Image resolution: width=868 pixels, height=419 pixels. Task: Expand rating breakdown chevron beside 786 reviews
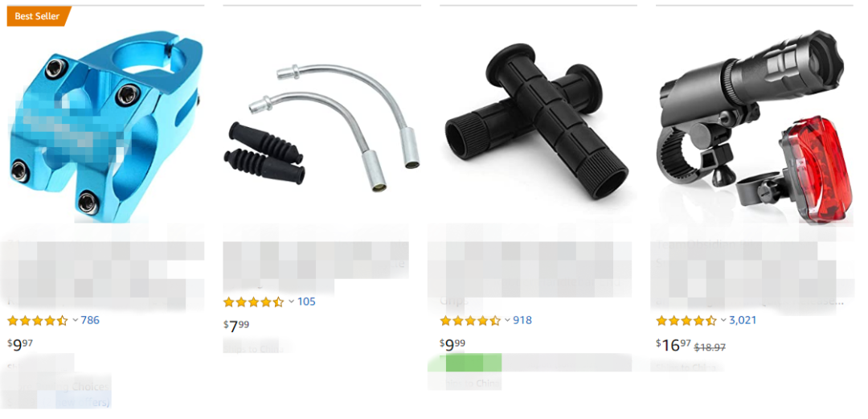pos(76,320)
